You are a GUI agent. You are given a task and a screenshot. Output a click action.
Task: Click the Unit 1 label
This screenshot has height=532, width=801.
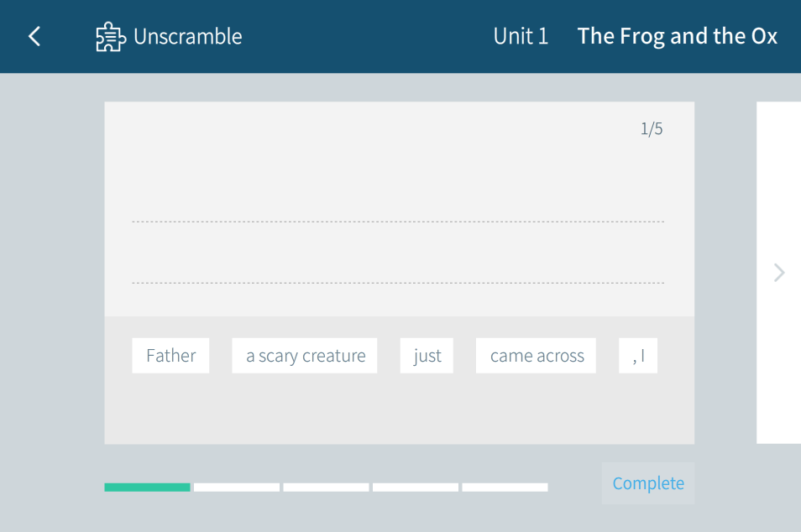click(521, 37)
